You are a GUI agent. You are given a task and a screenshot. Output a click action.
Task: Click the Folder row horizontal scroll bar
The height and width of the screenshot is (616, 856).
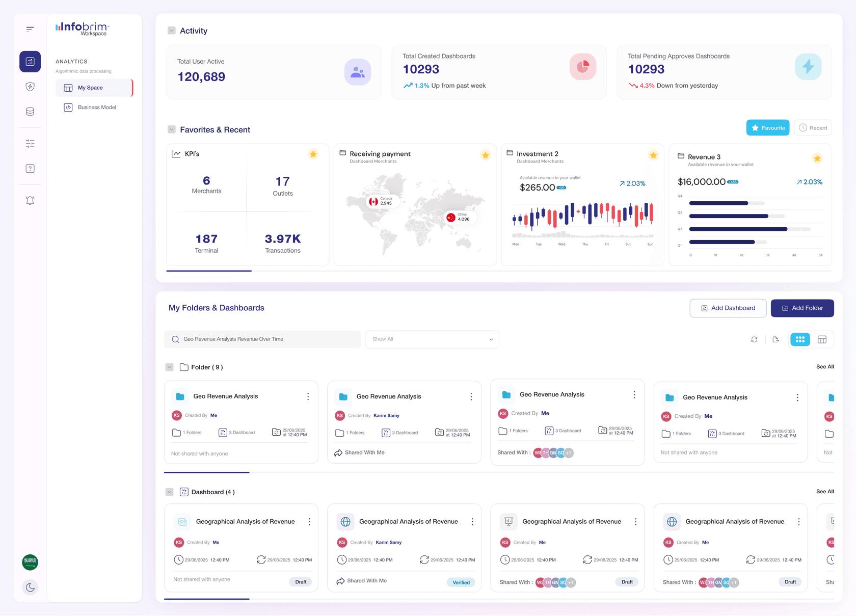207,473
